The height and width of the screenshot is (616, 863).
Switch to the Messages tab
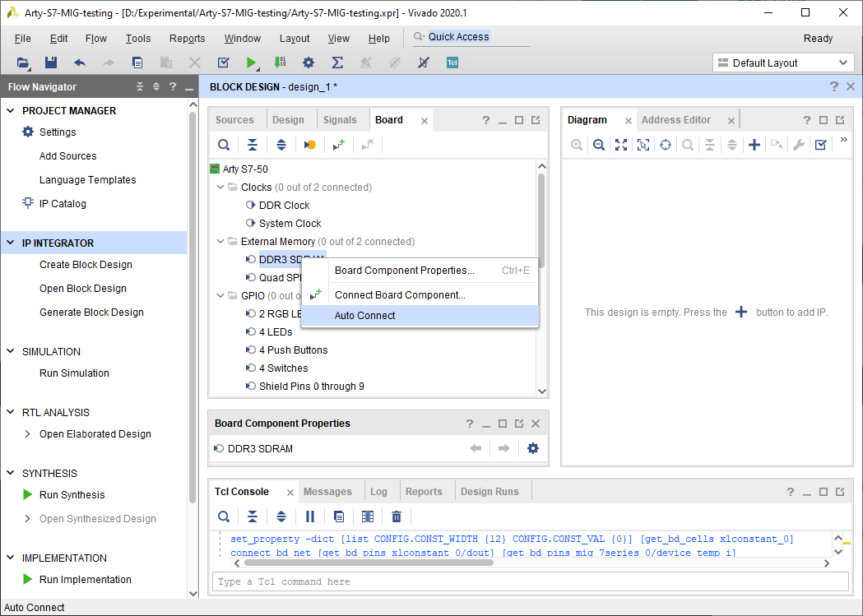click(327, 492)
